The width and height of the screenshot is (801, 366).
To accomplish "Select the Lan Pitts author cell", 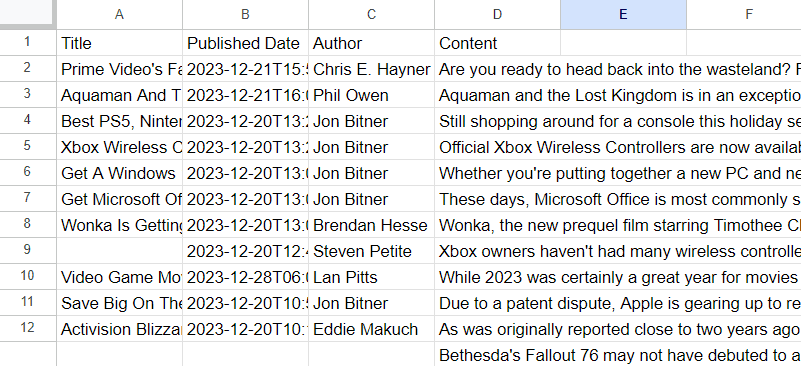I will click(371, 277).
